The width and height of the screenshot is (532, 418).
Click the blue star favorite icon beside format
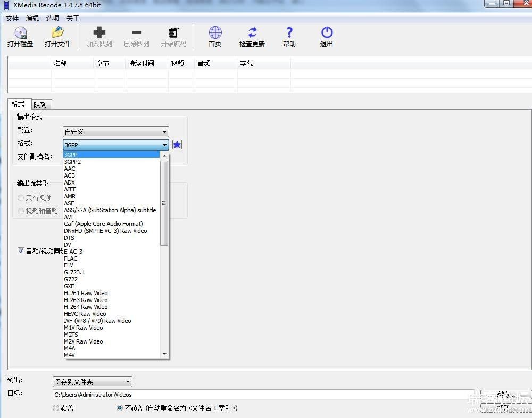click(177, 145)
